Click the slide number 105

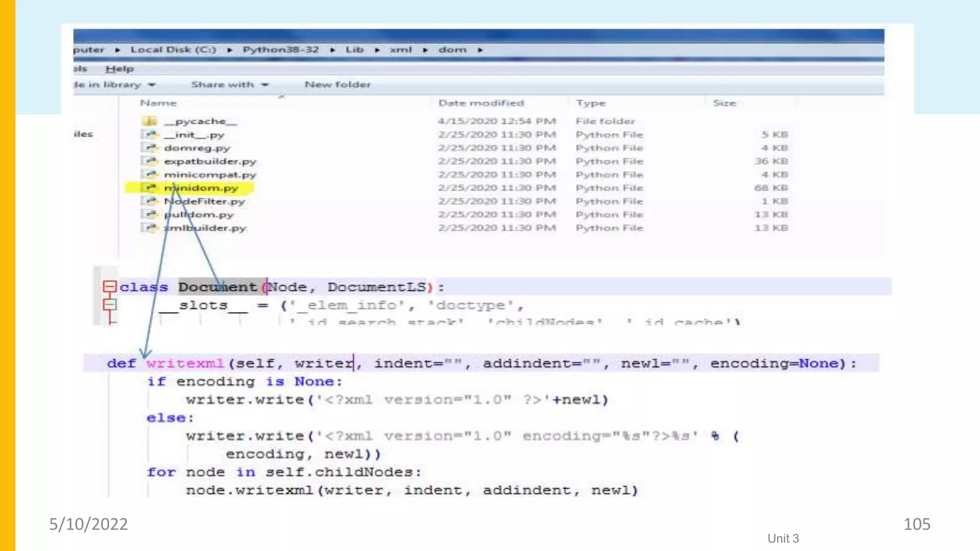917,524
